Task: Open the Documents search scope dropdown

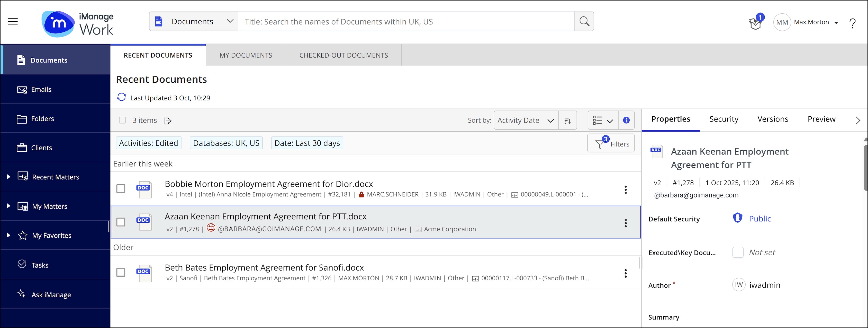Action: 194,22
